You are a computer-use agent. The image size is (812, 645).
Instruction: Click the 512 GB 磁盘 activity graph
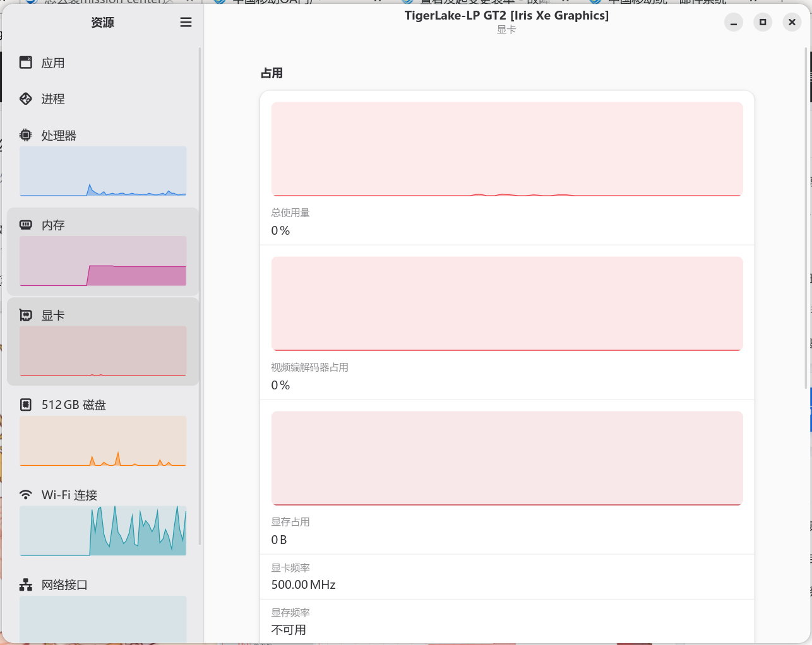tap(103, 441)
